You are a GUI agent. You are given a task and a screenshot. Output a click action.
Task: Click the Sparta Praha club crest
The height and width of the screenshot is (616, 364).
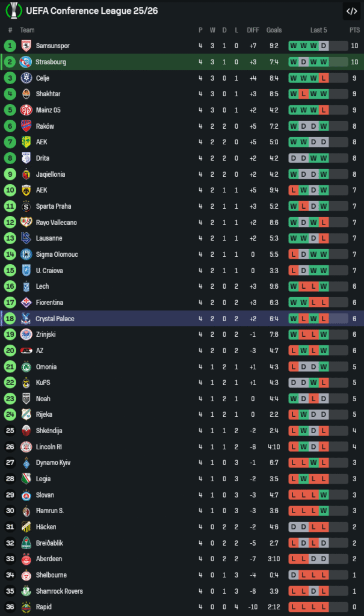26,206
